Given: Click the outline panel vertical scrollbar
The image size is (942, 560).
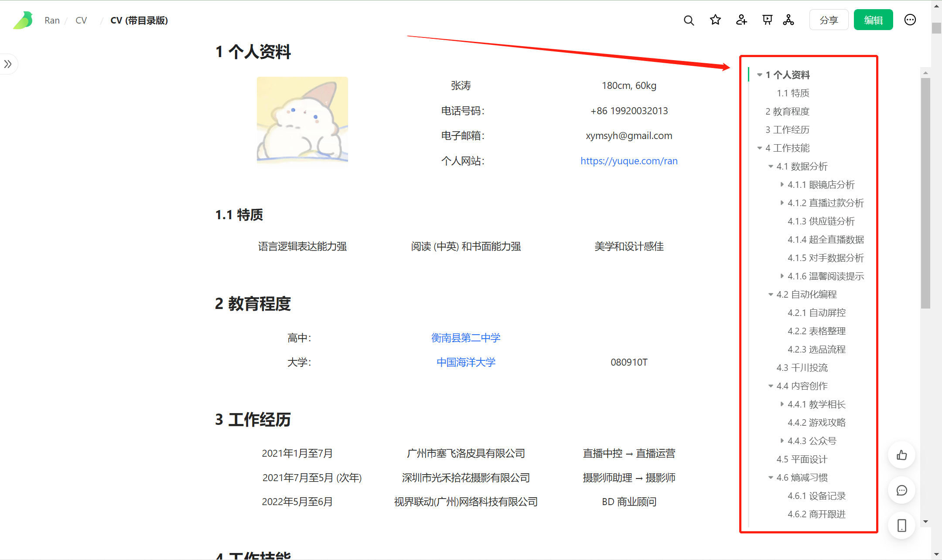Looking at the screenshot, I should (925, 192).
